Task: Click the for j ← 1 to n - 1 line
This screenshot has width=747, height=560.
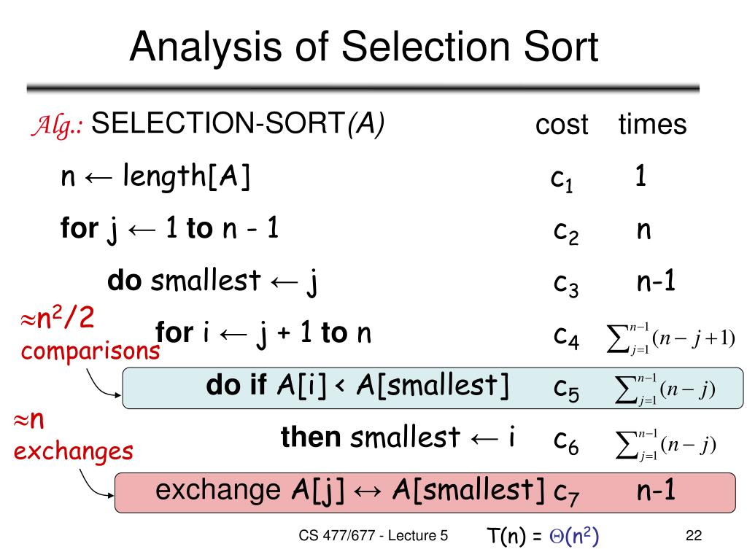Action: click(169, 228)
